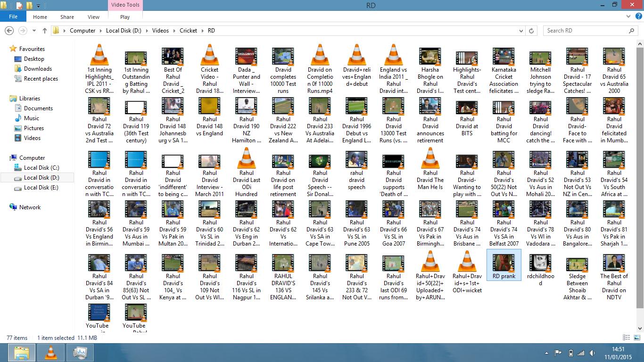
Task: Click the Properties icon in the quick access toolbar
Action: (19, 6)
